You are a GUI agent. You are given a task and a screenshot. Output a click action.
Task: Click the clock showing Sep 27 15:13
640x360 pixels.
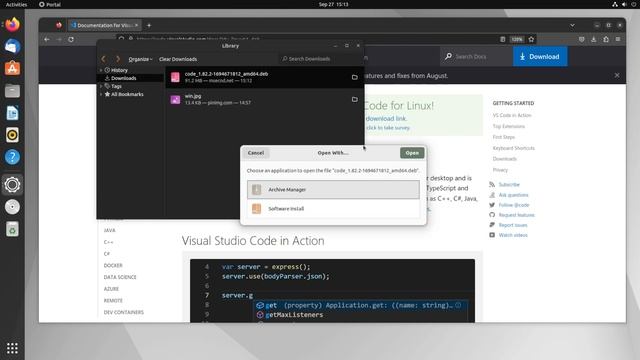coord(333,4)
